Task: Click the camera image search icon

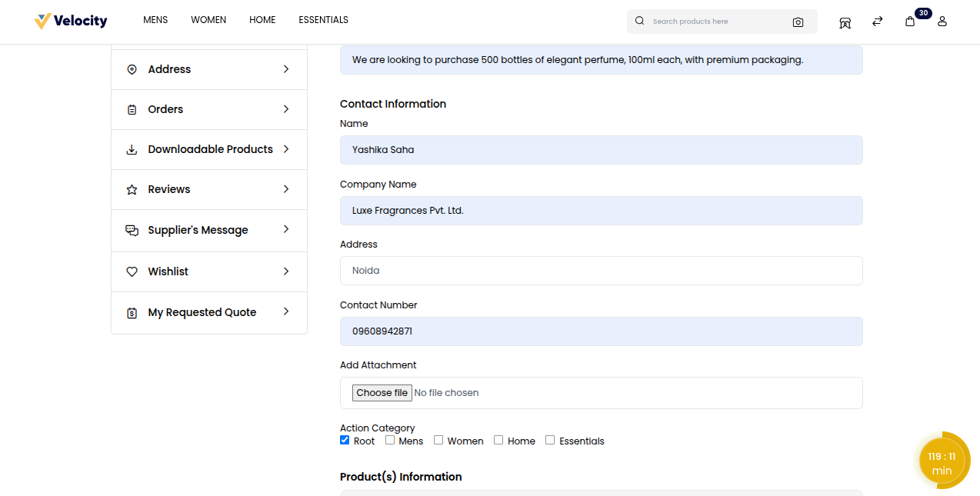Action: [x=798, y=22]
